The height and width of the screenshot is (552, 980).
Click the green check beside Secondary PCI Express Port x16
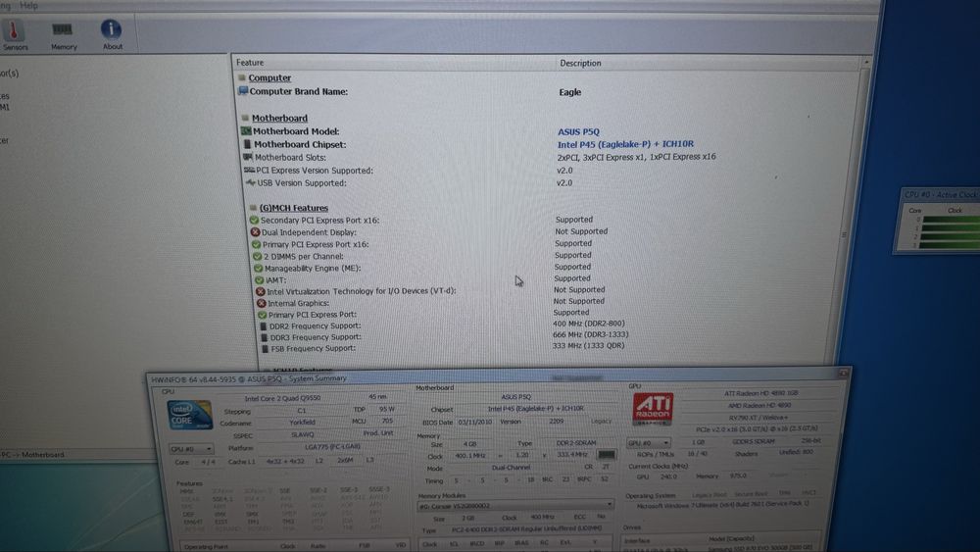tap(254, 220)
